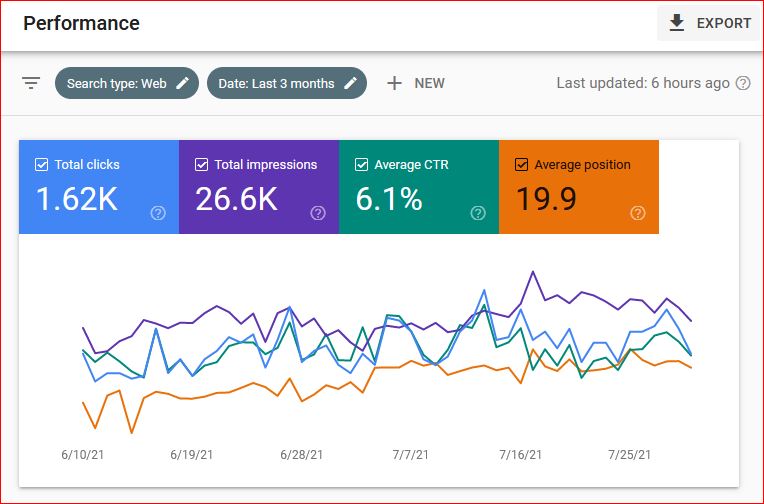Click the download icon beside Export

pyautogui.click(x=677, y=23)
